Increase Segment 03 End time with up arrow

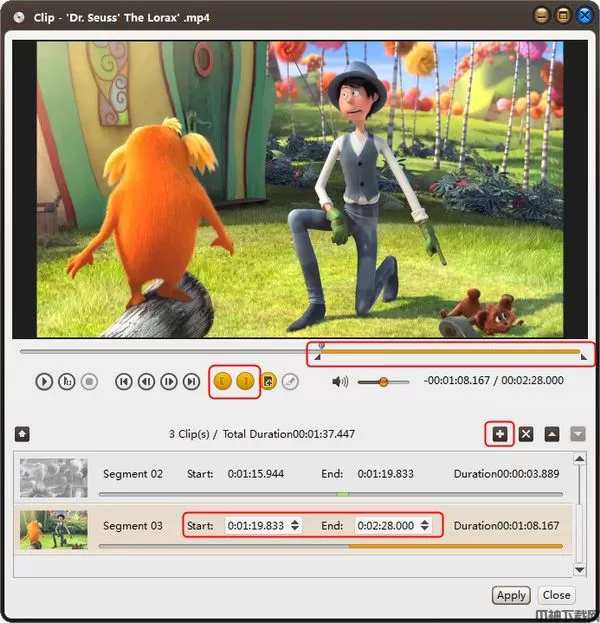(425, 522)
